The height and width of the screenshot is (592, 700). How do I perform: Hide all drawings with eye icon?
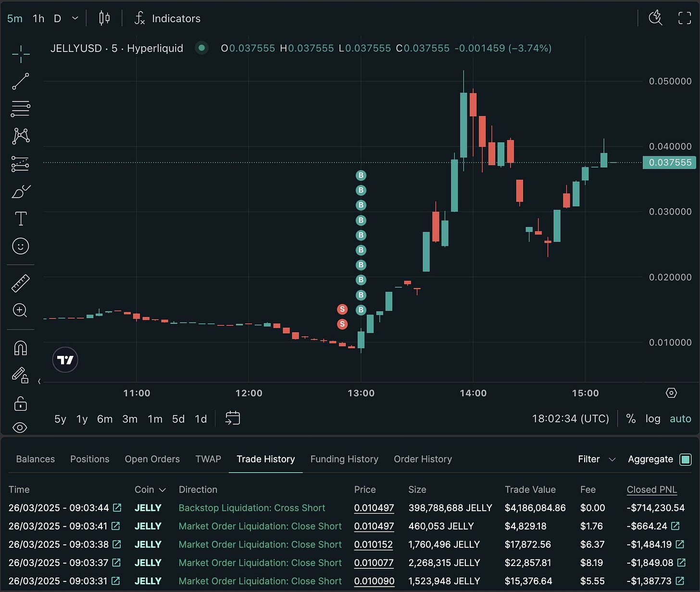pos(20,428)
